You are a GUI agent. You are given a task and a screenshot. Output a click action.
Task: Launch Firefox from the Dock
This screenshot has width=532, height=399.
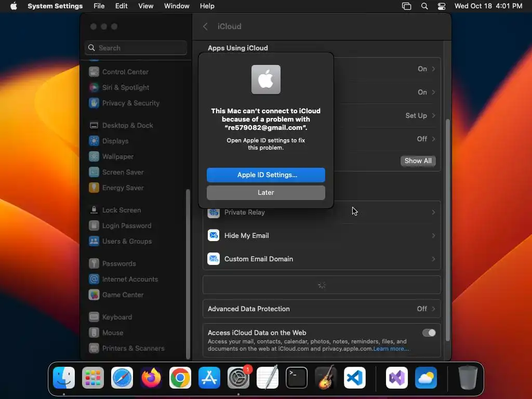[x=151, y=378]
